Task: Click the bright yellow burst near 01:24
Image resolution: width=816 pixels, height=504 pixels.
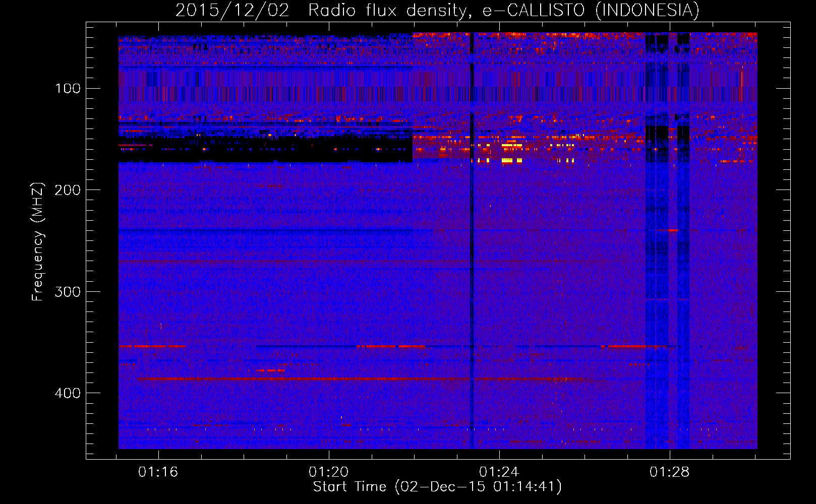Action: coord(512,160)
